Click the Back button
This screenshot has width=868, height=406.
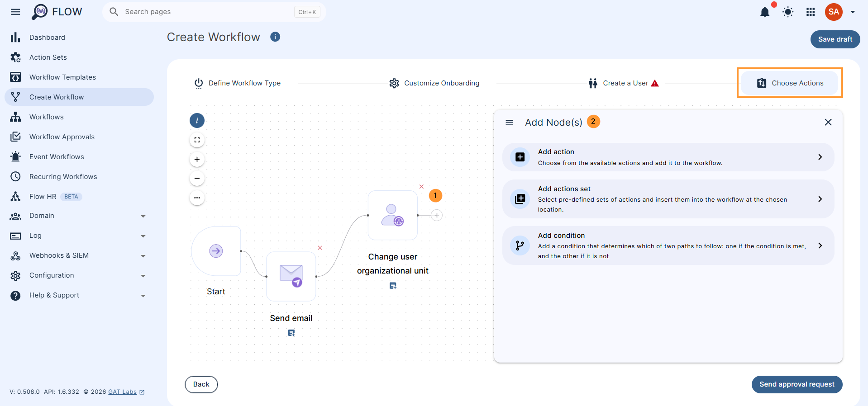tap(201, 384)
